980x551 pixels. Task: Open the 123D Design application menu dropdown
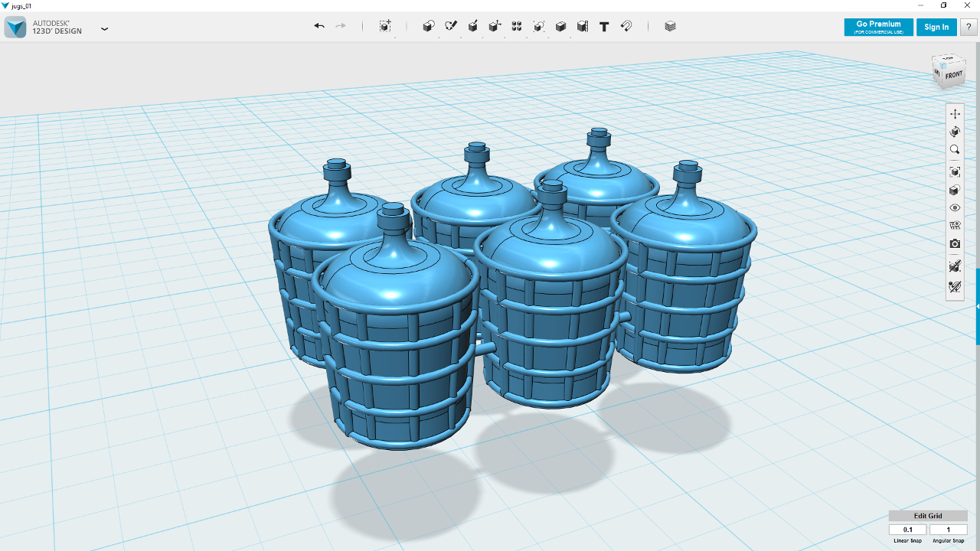click(105, 29)
